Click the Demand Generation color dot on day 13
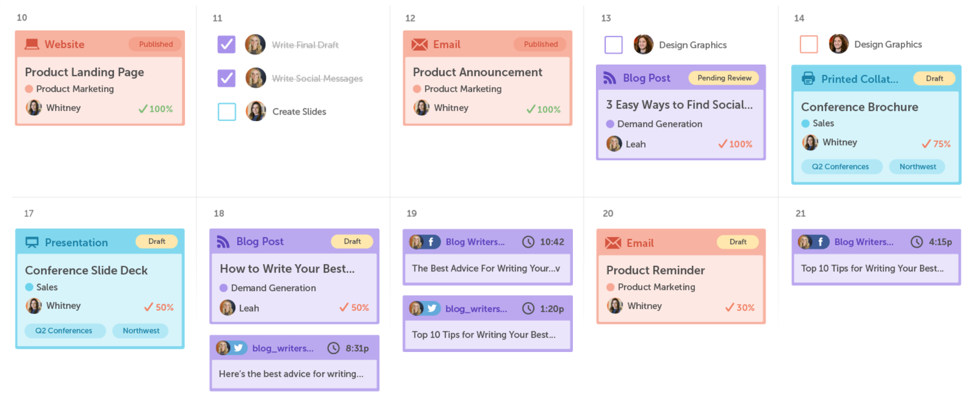 pos(610,124)
